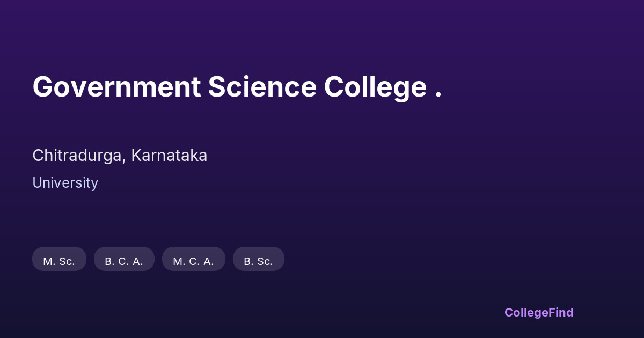Click the University type label
The width and height of the screenshot is (644, 338).
65,183
